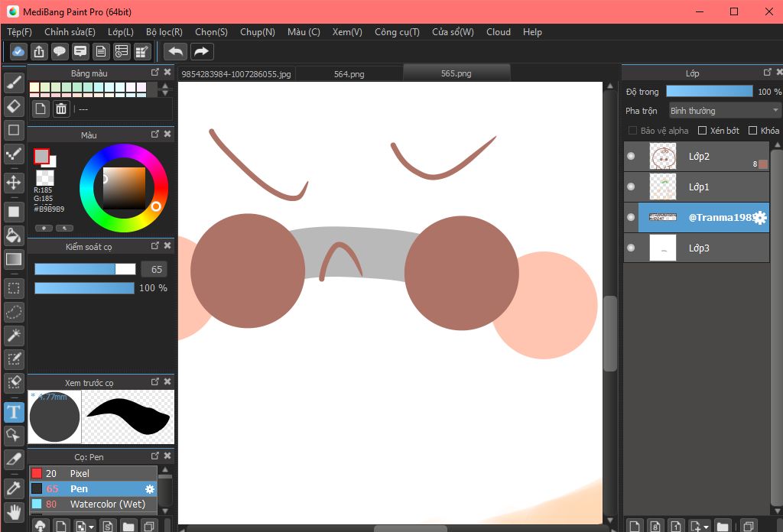
Task: Select the Watercolor (Wet) brush
Action: [x=107, y=504]
